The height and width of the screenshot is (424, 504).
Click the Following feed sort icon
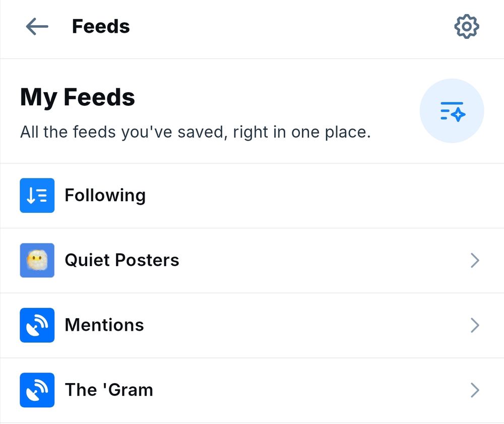[x=37, y=196]
